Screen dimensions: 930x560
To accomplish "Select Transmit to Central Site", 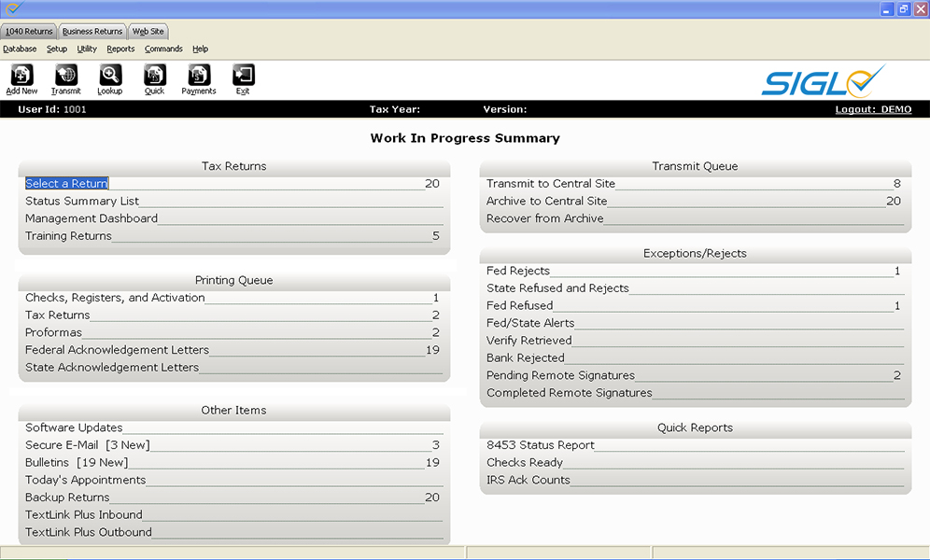I will point(551,184).
